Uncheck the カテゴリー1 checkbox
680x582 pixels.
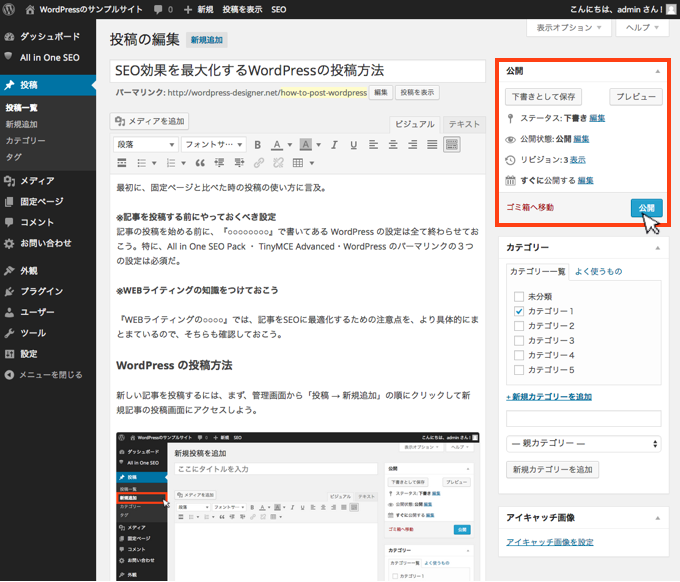519,311
